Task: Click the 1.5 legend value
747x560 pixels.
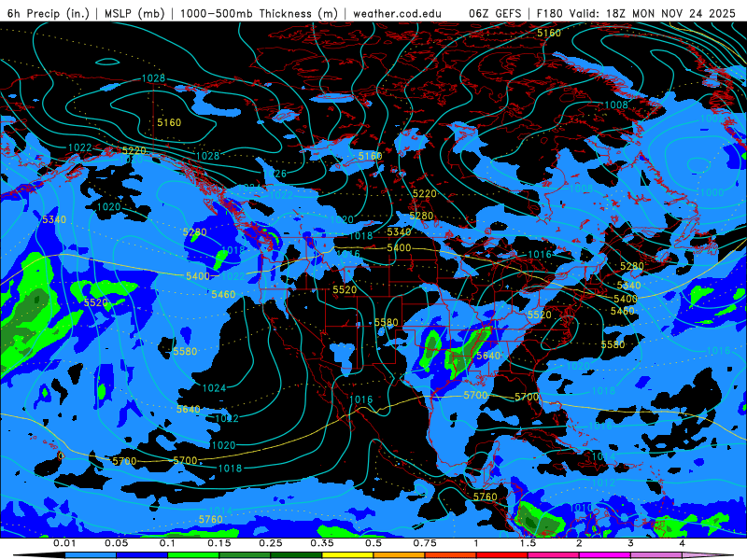Action: [x=528, y=543]
